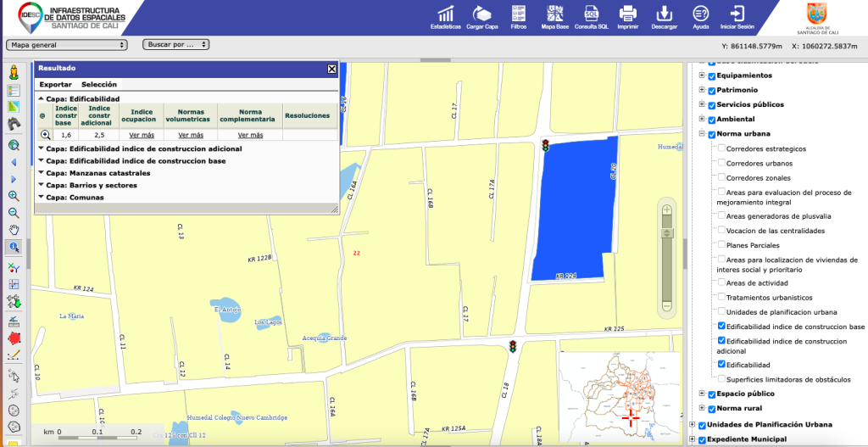Zoom to full extent with globe icon
Screen dimensions: 868x447
tap(14, 146)
